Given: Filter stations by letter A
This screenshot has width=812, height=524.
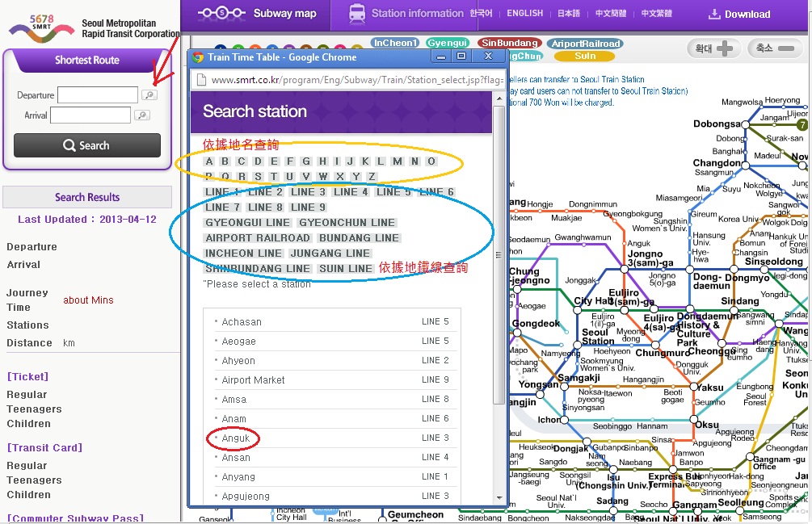Looking at the screenshot, I should coord(209,161).
